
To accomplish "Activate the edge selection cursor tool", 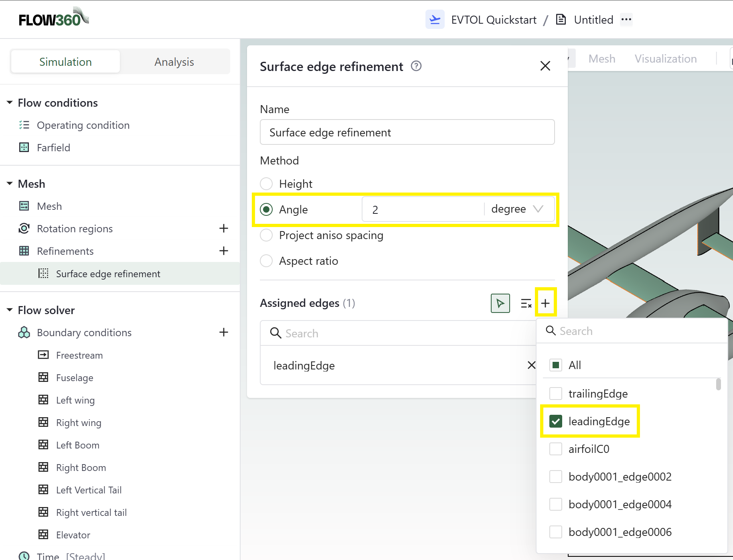I will 500,303.
